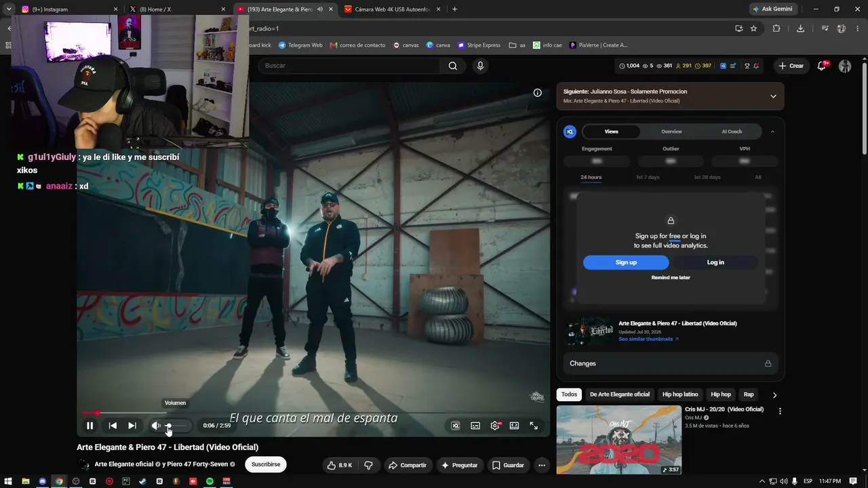Open options menu for Cris MJ video
This screenshot has width=868, height=488.
[780, 411]
